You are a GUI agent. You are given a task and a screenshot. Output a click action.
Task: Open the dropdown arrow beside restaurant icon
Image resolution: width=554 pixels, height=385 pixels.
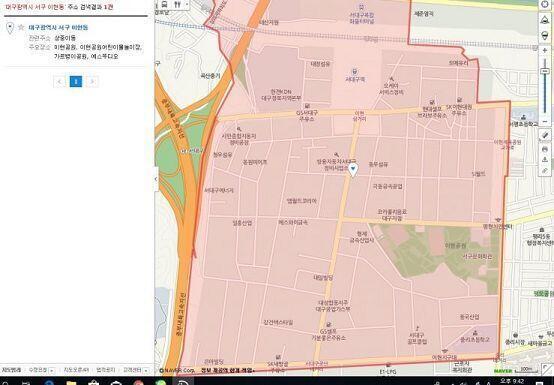(x=187, y=4)
